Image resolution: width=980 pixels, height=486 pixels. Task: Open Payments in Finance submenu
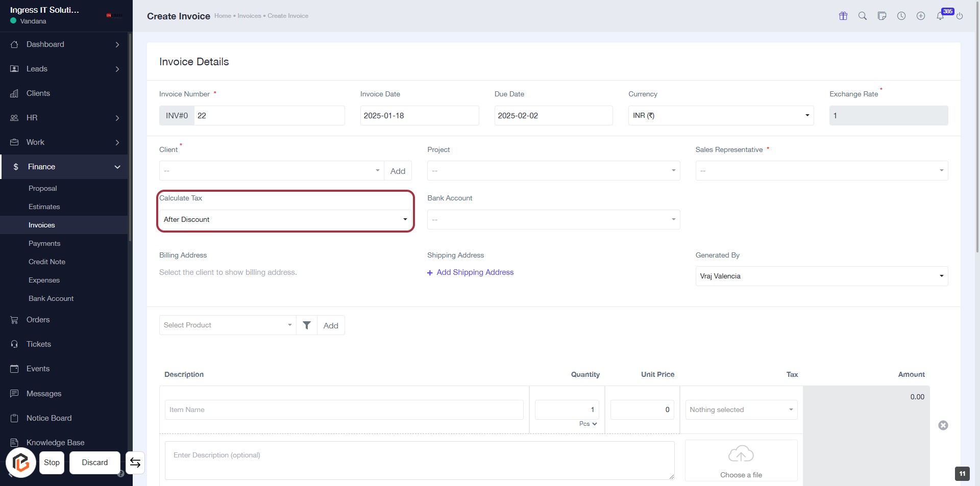44,243
